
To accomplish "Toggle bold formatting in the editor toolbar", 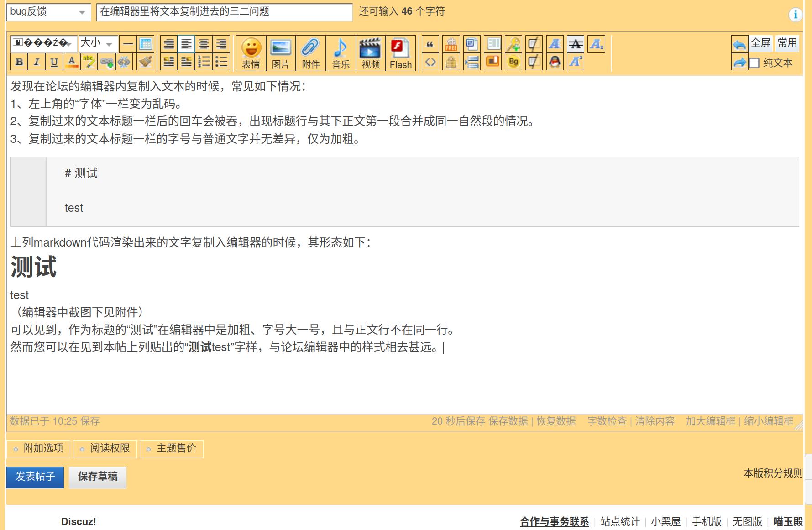I will [19, 62].
